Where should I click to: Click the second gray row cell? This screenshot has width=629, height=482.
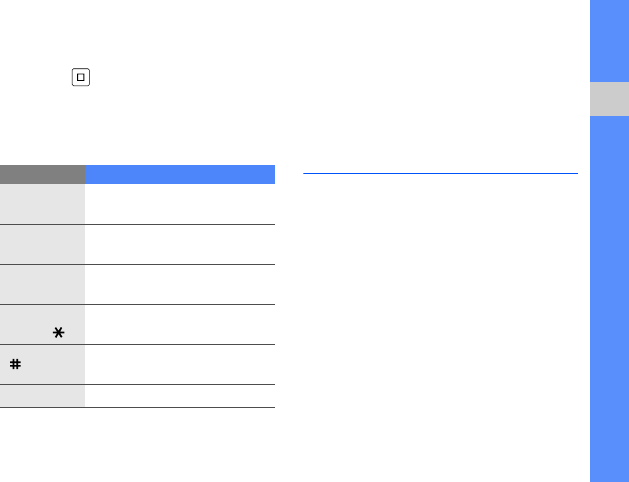42,244
